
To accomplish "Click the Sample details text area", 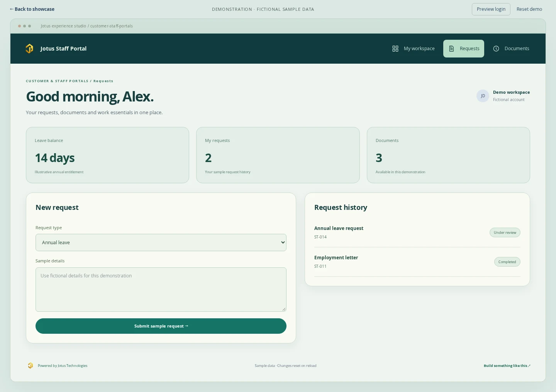I will 161,289.
